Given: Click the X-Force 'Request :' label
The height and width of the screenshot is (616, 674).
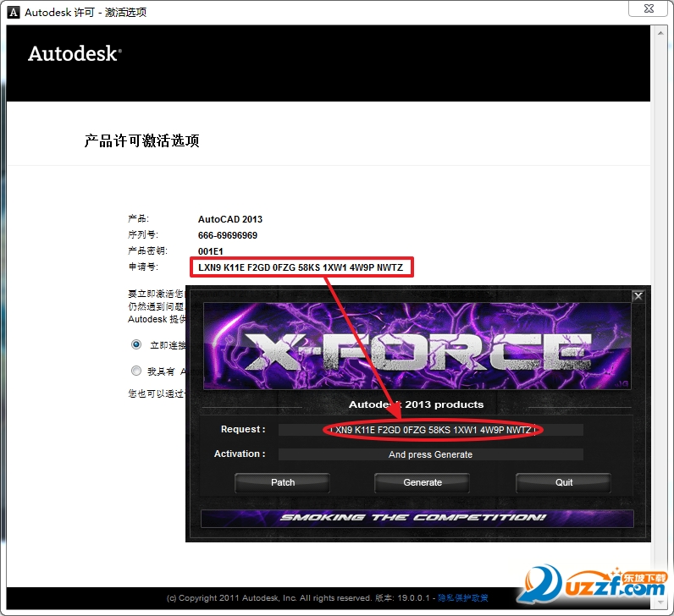Looking at the screenshot, I should [243, 429].
